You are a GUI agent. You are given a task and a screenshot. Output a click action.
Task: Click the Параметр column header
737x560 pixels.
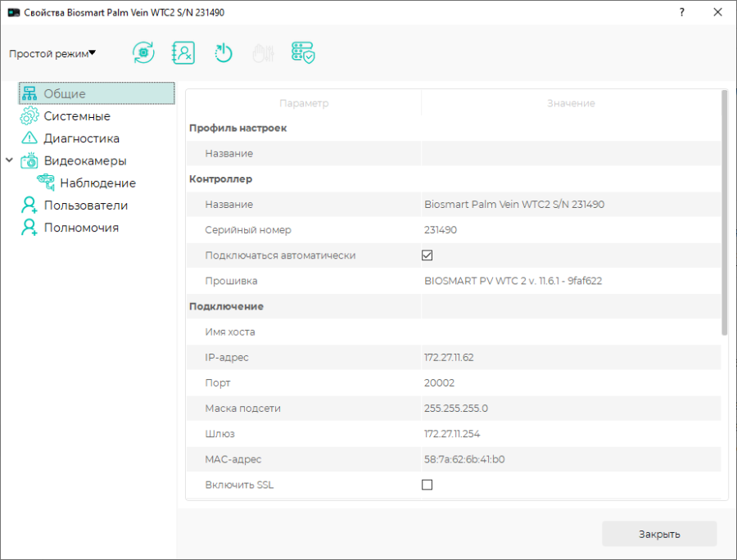(x=304, y=103)
